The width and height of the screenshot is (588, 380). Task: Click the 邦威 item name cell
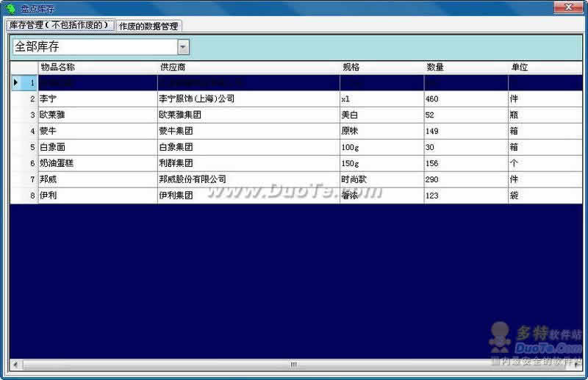point(98,179)
